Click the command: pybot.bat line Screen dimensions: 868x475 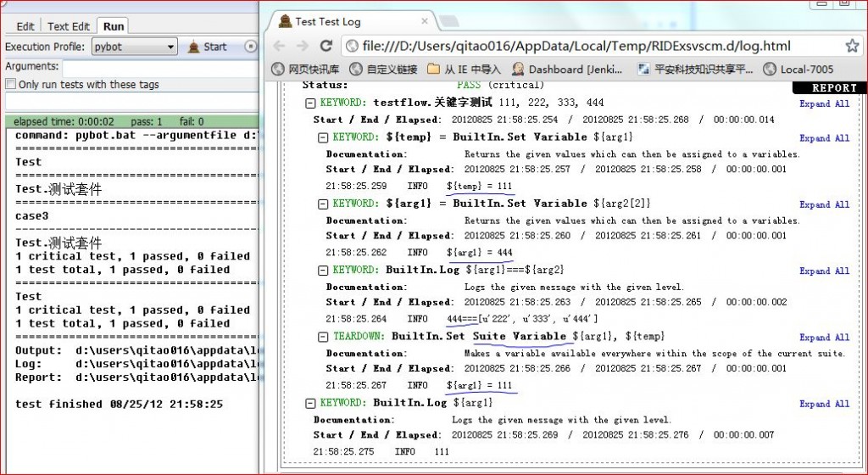136,136
